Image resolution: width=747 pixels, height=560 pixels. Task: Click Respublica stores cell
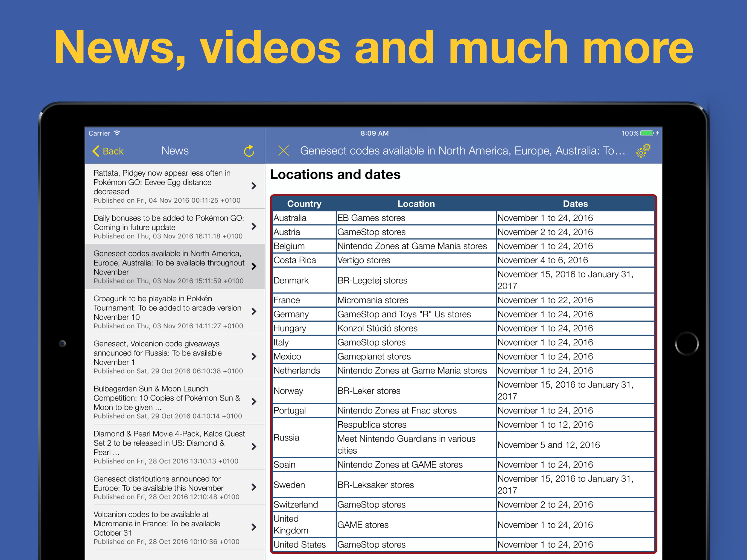416,425
